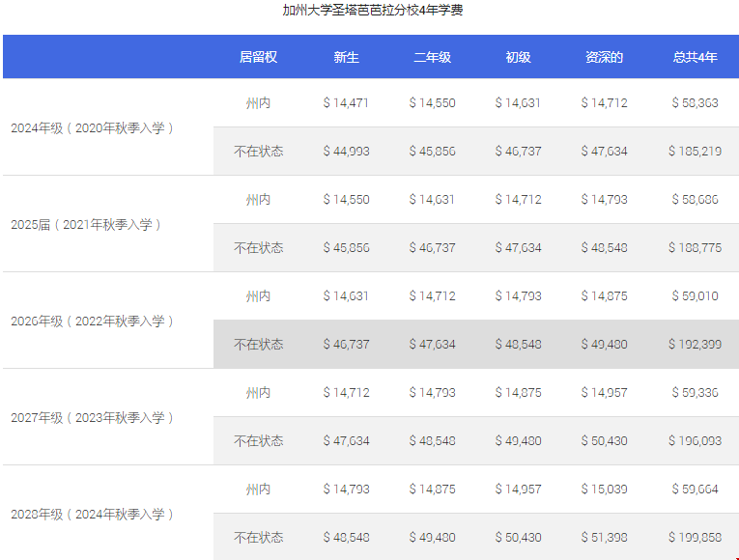
Task: Click the 不在状态 cell in the 2027年级 group
Action: click(258, 441)
